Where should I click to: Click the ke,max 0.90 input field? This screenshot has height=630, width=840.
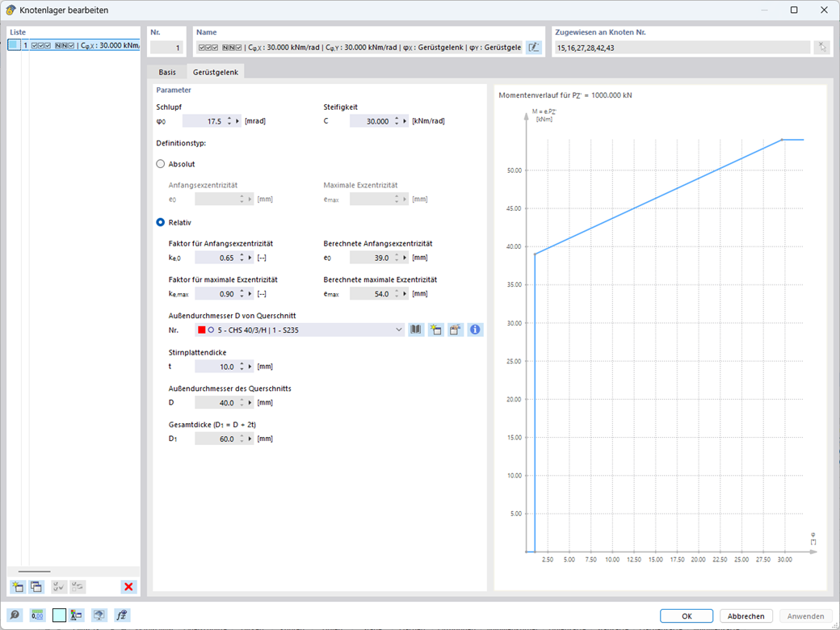pos(216,293)
